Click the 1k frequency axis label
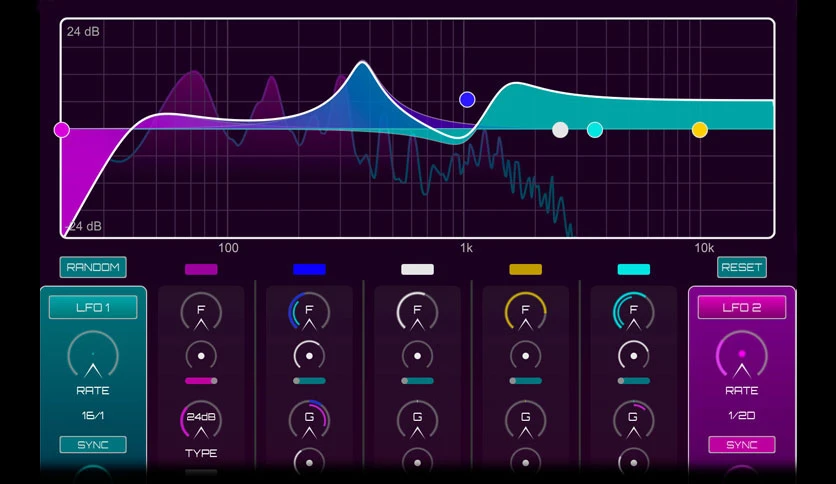836x484 pixels. click(x=467, y=248)
